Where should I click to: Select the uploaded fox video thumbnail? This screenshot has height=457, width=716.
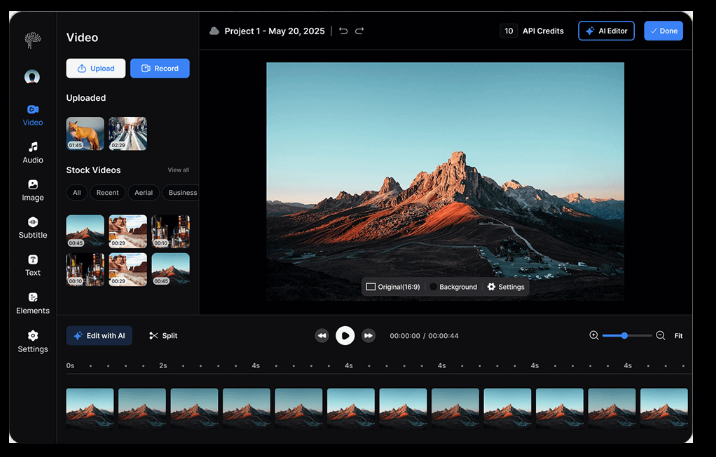85,134
